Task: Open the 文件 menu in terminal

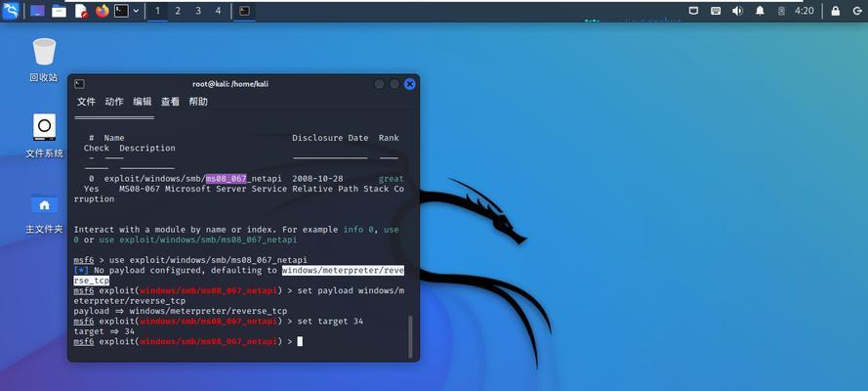Action: 86,102
